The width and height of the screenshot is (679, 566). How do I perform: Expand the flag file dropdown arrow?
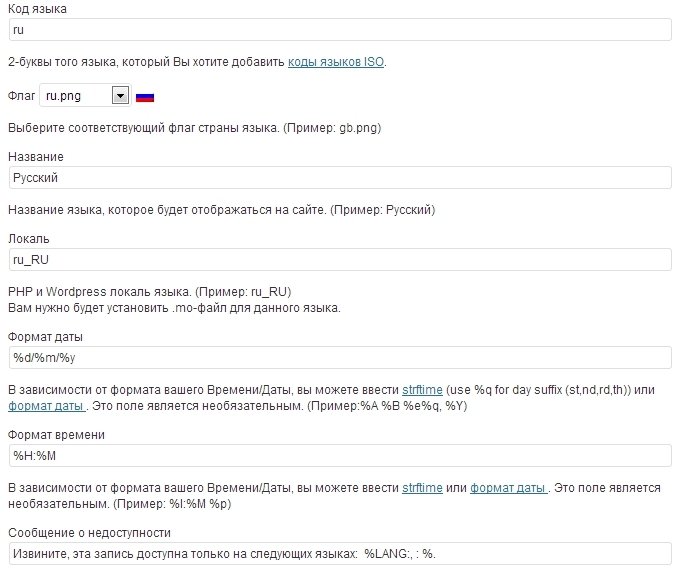click(120, 95)
